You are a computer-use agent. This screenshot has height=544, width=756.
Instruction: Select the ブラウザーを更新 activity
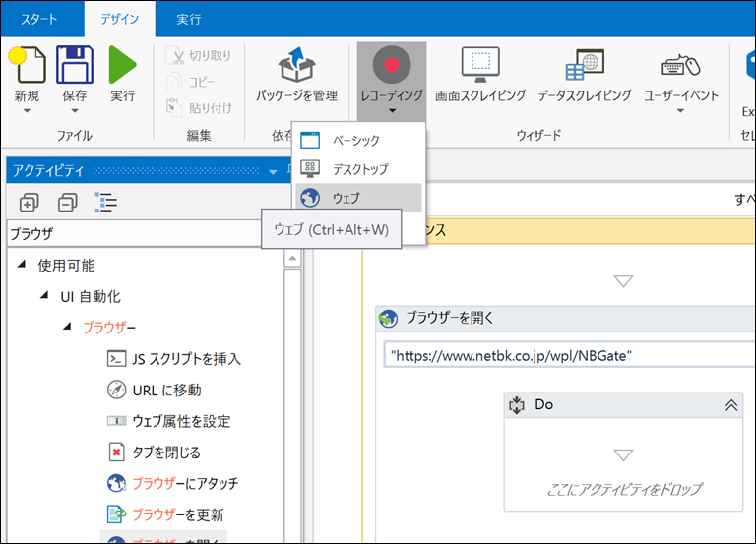click(x=165, y=514)
